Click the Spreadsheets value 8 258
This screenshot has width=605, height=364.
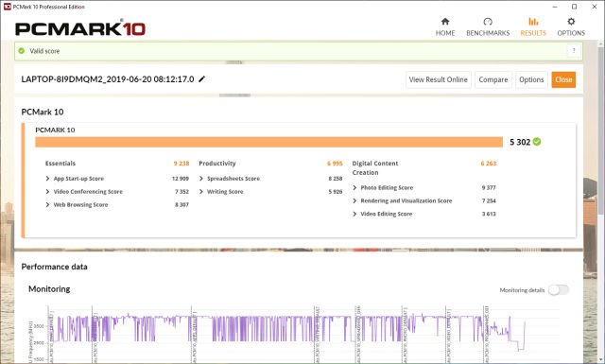336,179
